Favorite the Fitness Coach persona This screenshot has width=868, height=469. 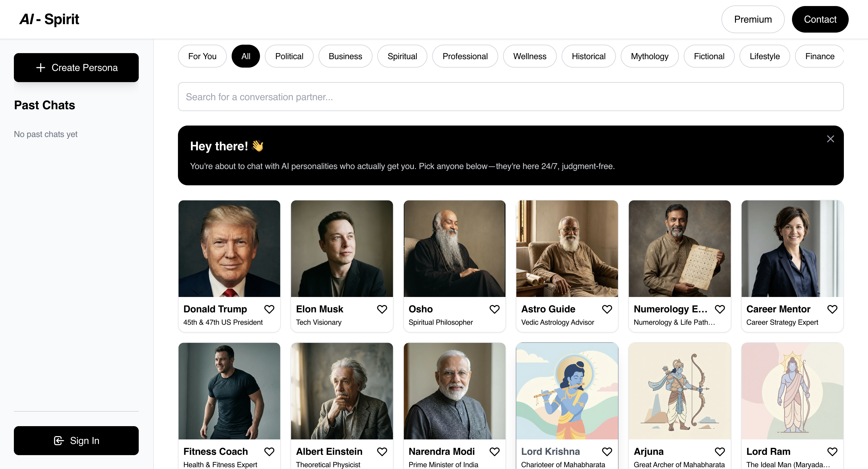pyautogui.click(x=269, y=451)
